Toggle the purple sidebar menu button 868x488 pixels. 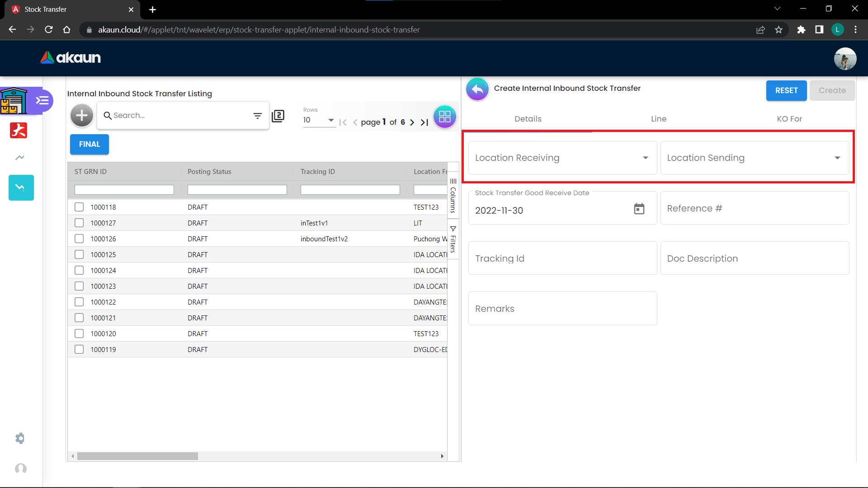tap(42, 100)
